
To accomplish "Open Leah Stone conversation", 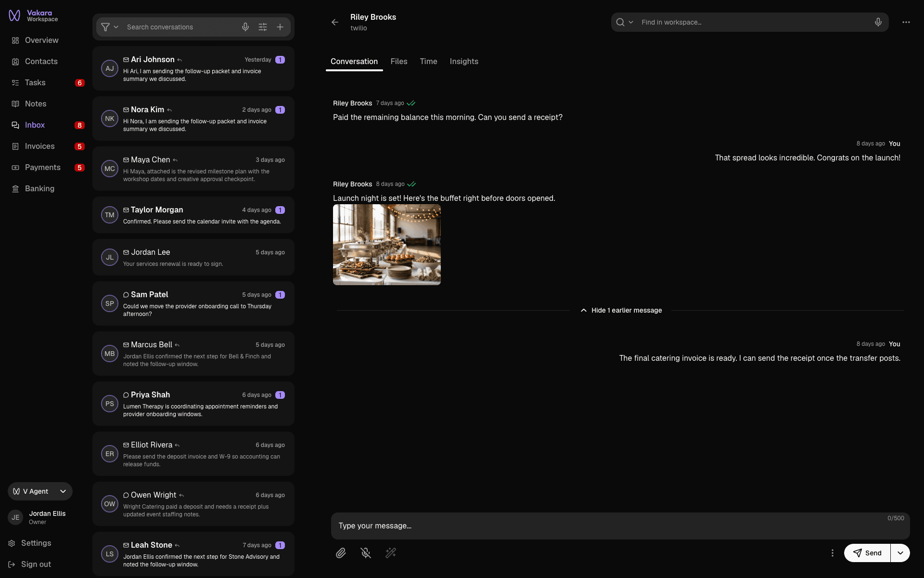I will point(193,554).
